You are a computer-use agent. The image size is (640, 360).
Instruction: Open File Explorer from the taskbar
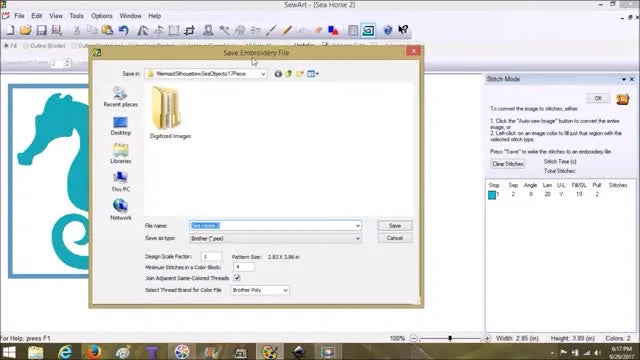click(36, 351)
